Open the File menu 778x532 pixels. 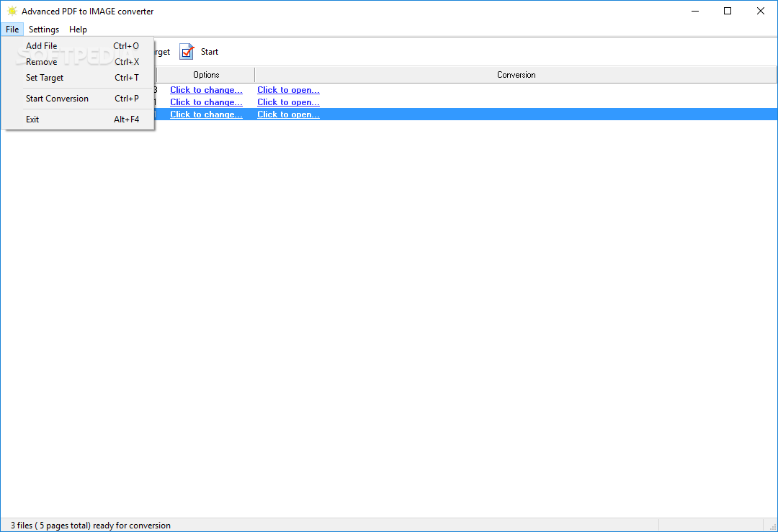[12, 30]
